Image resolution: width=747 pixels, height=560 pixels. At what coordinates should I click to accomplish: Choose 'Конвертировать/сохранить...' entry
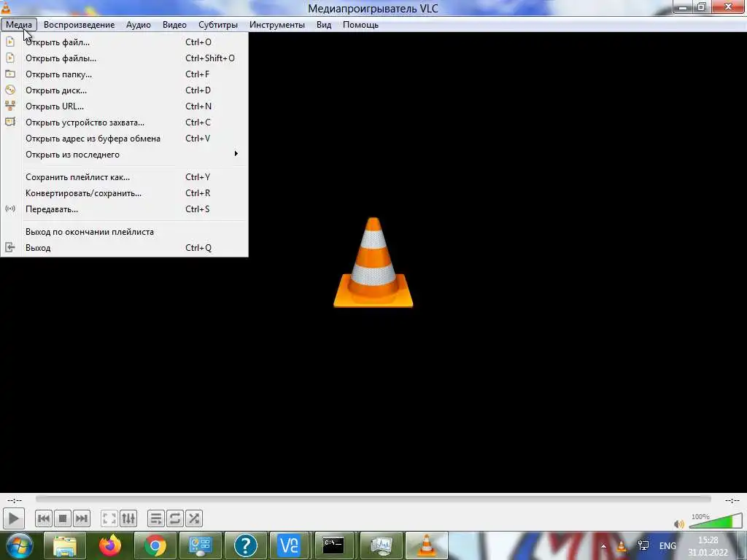124,193
